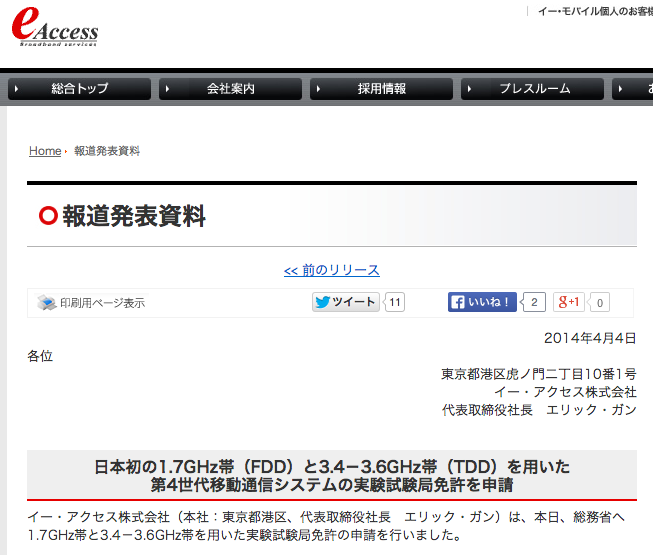Image resolution: width=653 pixels, height=555 pixels.
Task: Click the Facebook いいね！ button
Action: click(x=482, y=302)
